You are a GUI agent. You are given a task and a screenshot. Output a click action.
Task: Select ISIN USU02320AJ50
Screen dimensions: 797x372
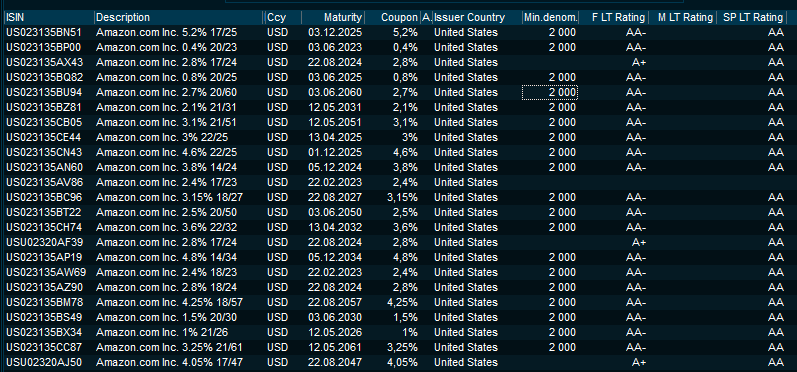click(x=44, y=362)
